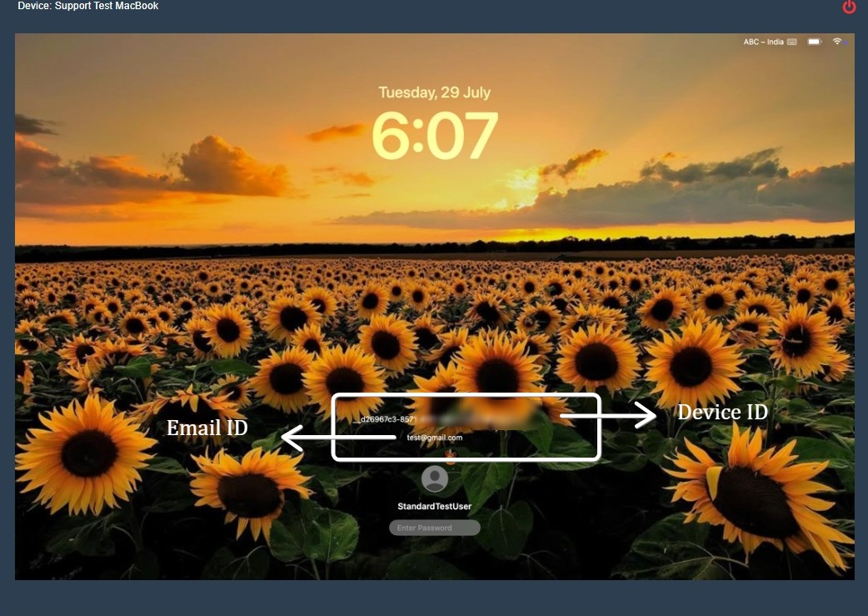Click the Wi-Fi status icon

tap(836, 42)
